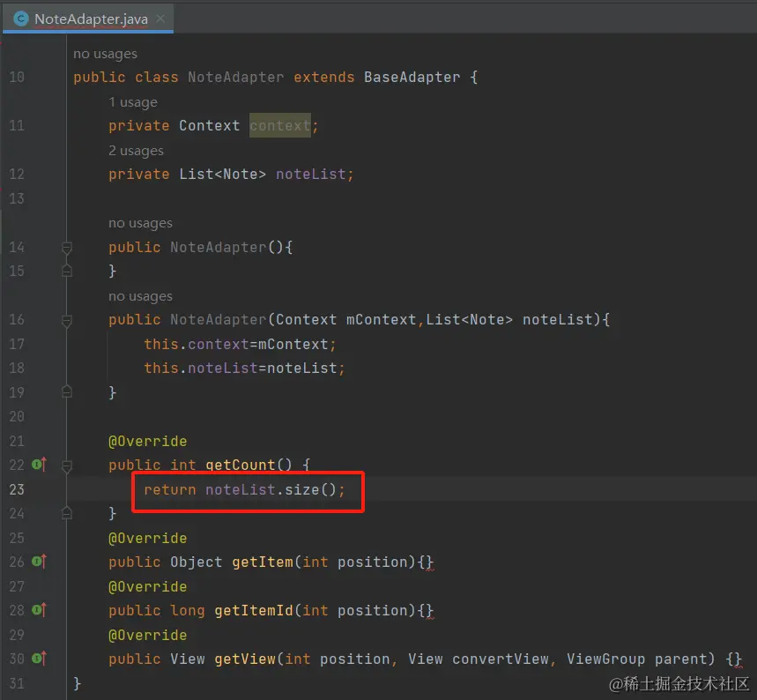
Task: Open the 'no usages' hint above line 16
Action: point(140,296)
